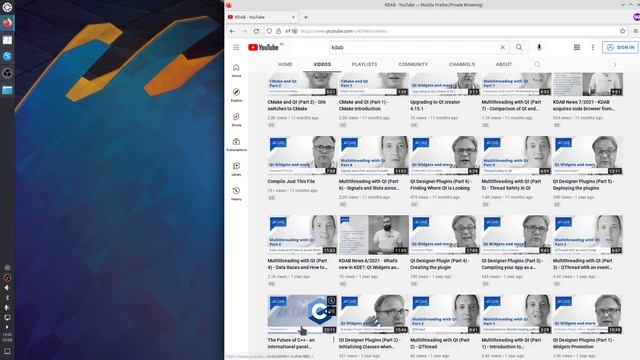Open Multithreading with Qt (Part 4) title
This screenshot has height=360, width=640.
[x=298, y=264]
